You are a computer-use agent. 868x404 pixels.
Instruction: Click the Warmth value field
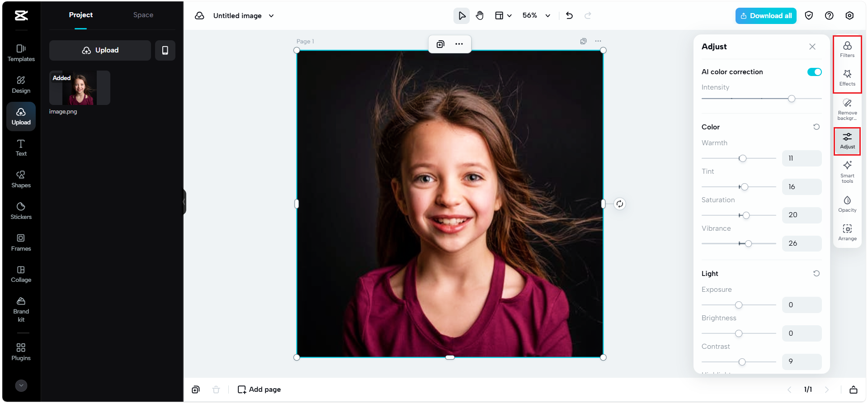point(802,158)
